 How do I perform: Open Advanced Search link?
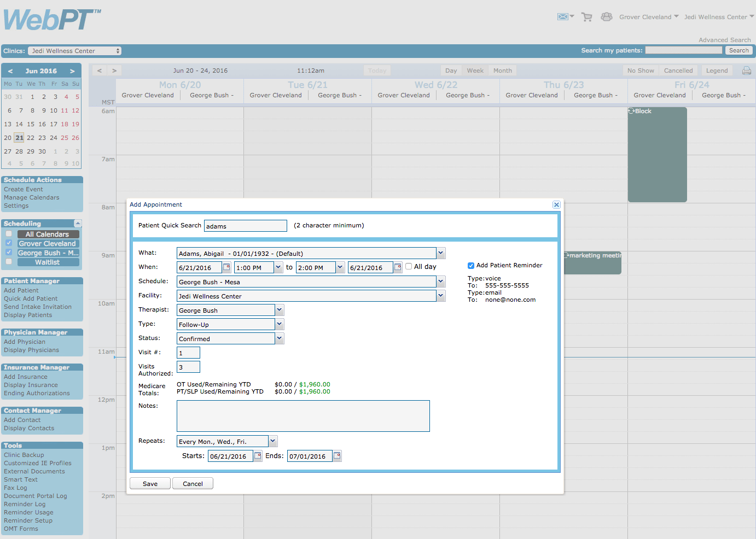(x=724, y=40)
